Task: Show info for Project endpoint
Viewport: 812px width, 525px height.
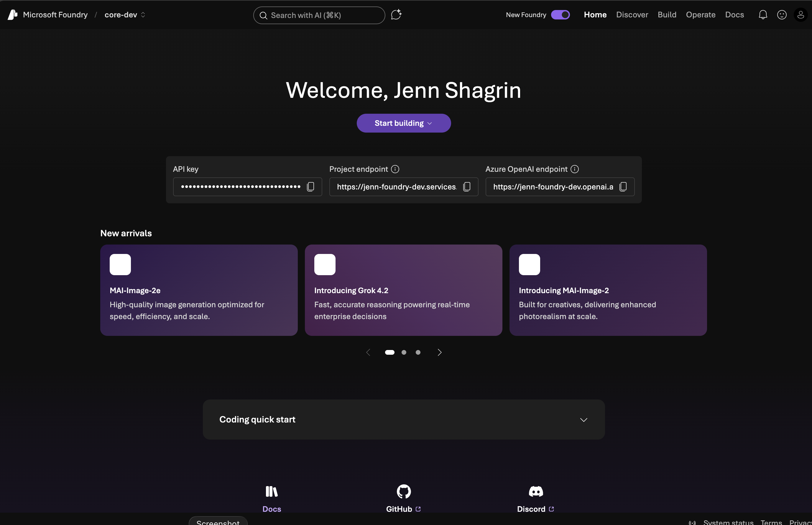Action: coord(395,169)
